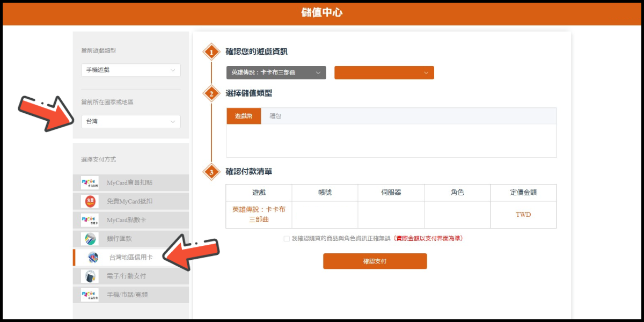Open the 台灣 country/region dropdown
The width and height of the screenshot is (644, 322).
coord(131,122)
